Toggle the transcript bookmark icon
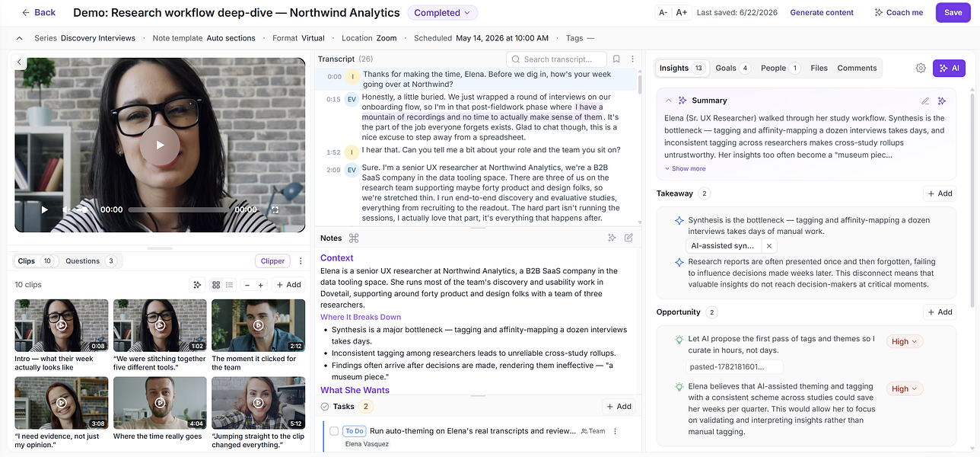 616,59
